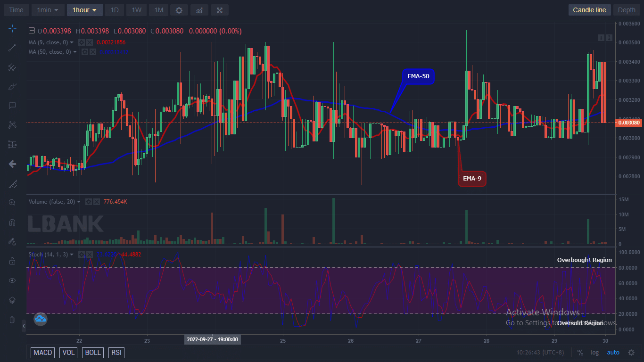The height and width of the screenshot is (362, 644).
Task: Click the pane move-down arrow
Action: coord(601,37)
